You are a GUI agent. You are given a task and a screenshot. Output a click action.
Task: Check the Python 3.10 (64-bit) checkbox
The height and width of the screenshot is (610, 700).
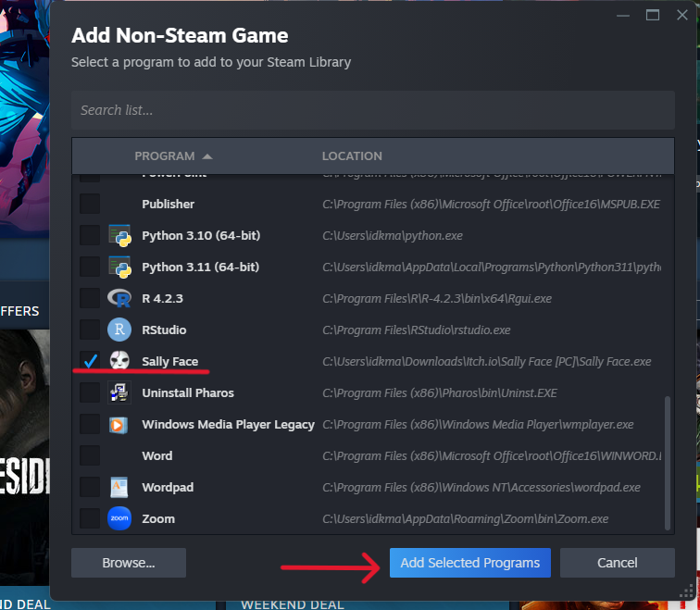pos(90,236)
